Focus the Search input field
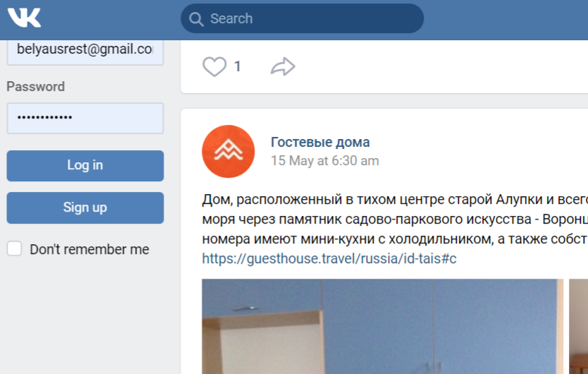Viewport: 588px width, 374px height. point(302,18)
